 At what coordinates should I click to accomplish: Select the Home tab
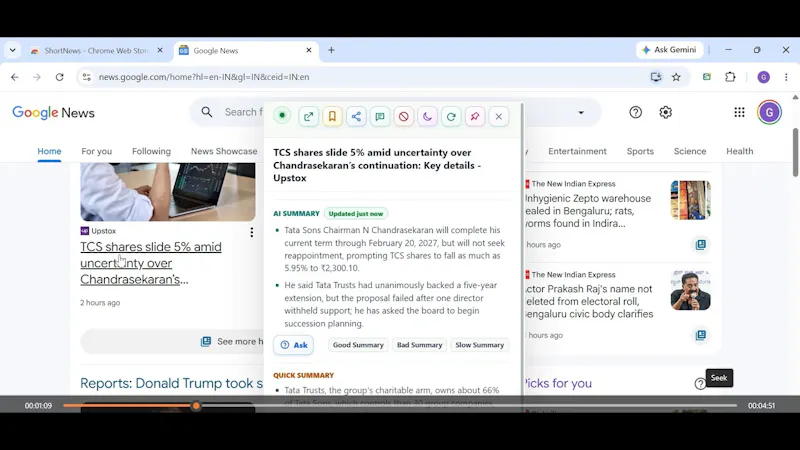coord(49,151)
